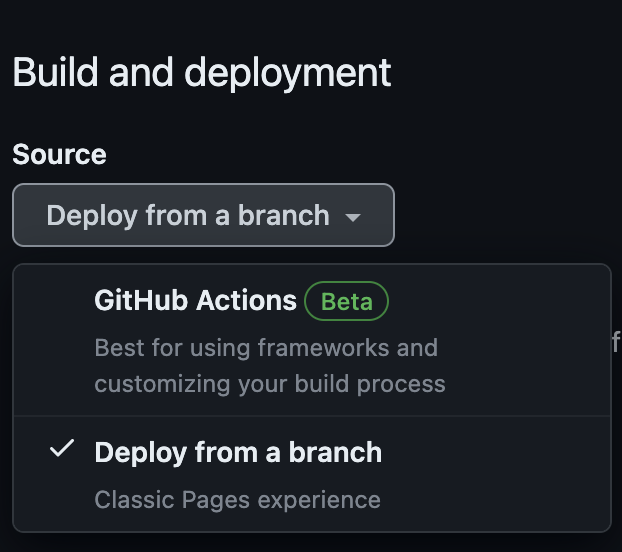The width and height of the screenshot is (622, 552).
Task: Click the Best for using frameworks description
Action: [x=270, y=366]
